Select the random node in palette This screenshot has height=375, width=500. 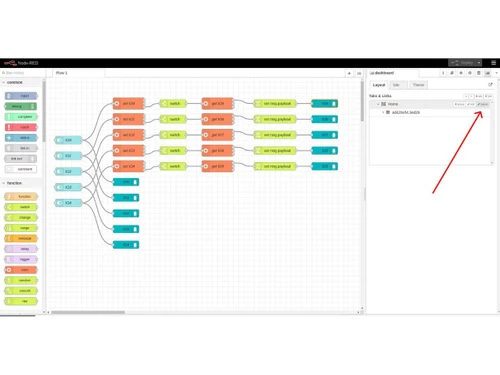click(21, 280)
